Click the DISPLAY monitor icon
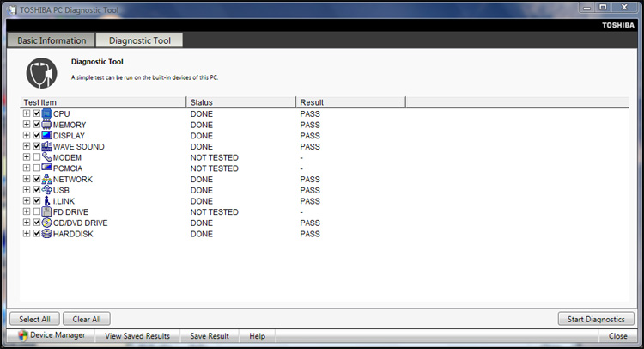 (x=47, y=135)
